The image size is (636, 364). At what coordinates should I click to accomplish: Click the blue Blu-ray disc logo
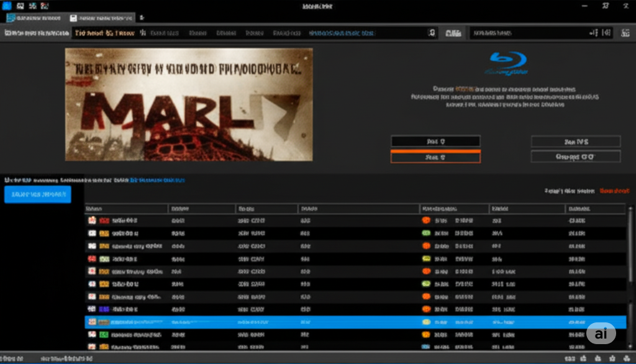(x=507, y=63)
